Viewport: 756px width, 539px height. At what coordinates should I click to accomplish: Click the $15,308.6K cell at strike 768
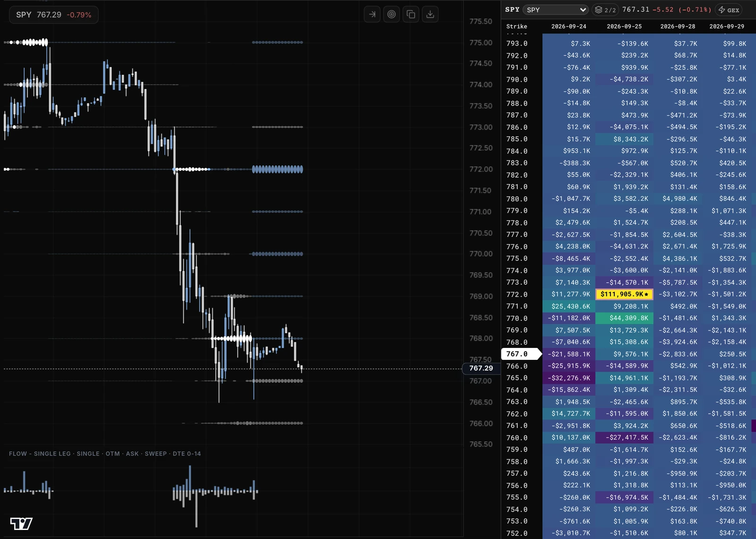tap(624, 342)
